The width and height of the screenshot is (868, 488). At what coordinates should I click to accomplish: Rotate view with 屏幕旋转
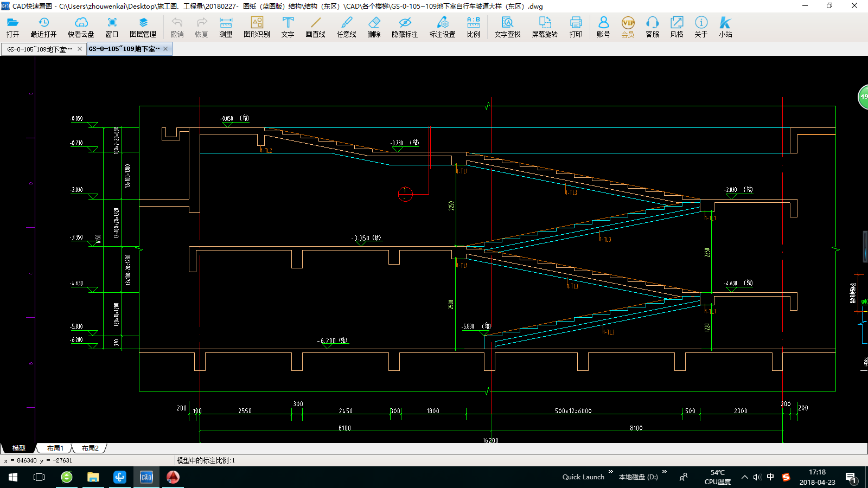coord(545,27)
